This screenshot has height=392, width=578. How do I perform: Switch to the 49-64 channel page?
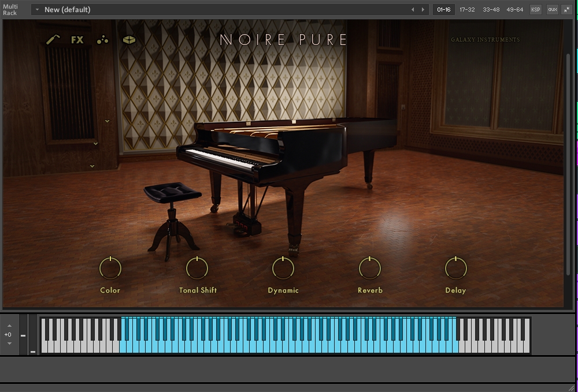tap(514, 10)
